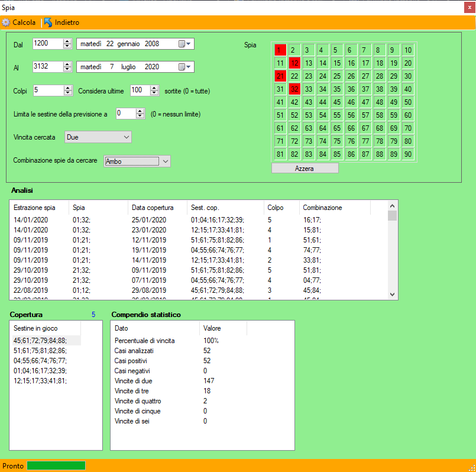476x472 pixels.
Task: Select the Casi analizzati row
Action: pos(180,351)
